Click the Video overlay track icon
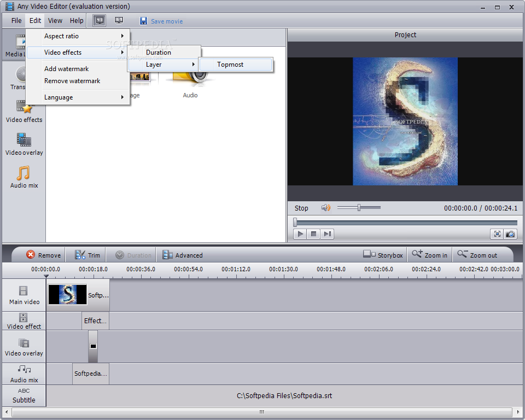525x420 pixels. click(24, 343)
